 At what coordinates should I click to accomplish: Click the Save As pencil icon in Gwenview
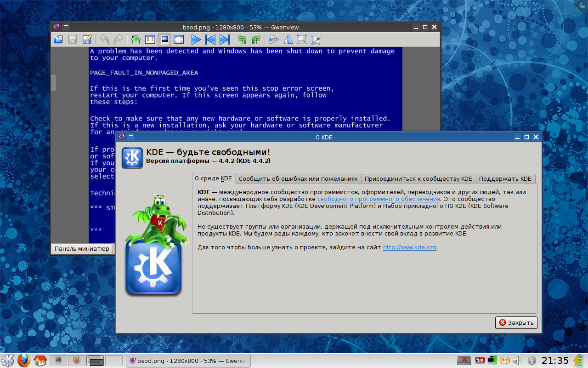(87, 40)
